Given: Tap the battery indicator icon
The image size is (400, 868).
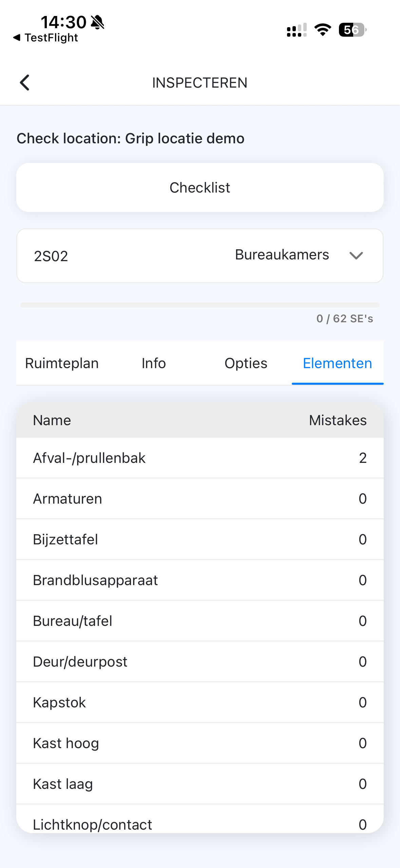Looking at the screenshot, I should pos(353,30).
